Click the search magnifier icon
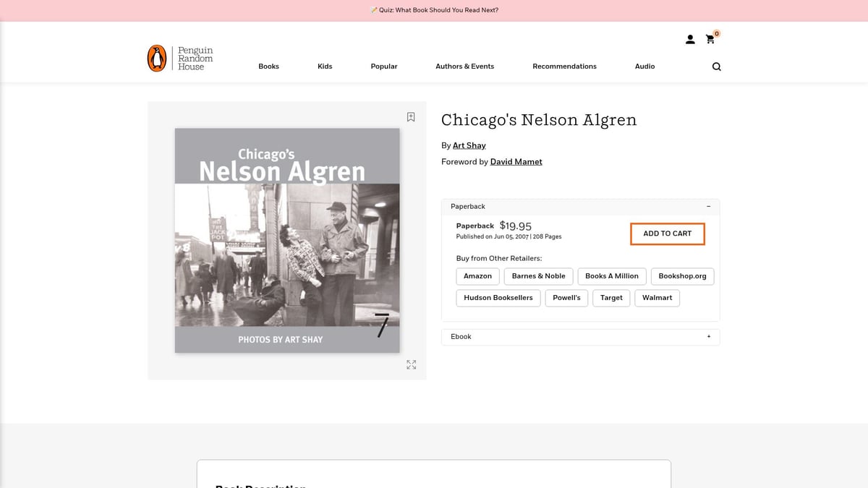 716,67
